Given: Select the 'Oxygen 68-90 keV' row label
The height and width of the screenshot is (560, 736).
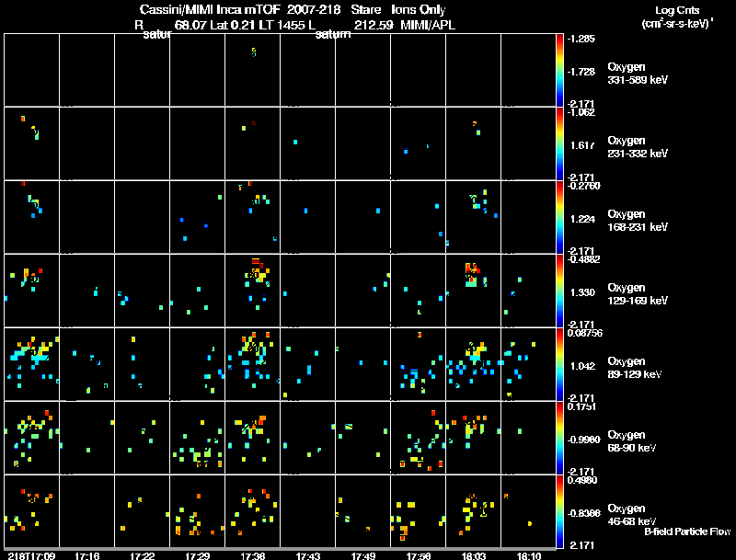Looking at the screenshot, I should click(632, 441).
